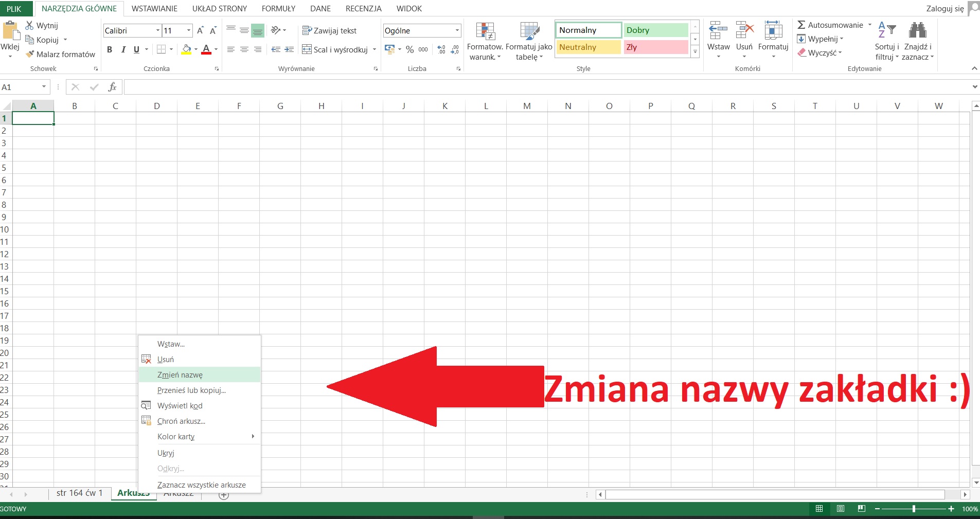
Task: Click the Formatuj cells icon
Action: (773, 30)
